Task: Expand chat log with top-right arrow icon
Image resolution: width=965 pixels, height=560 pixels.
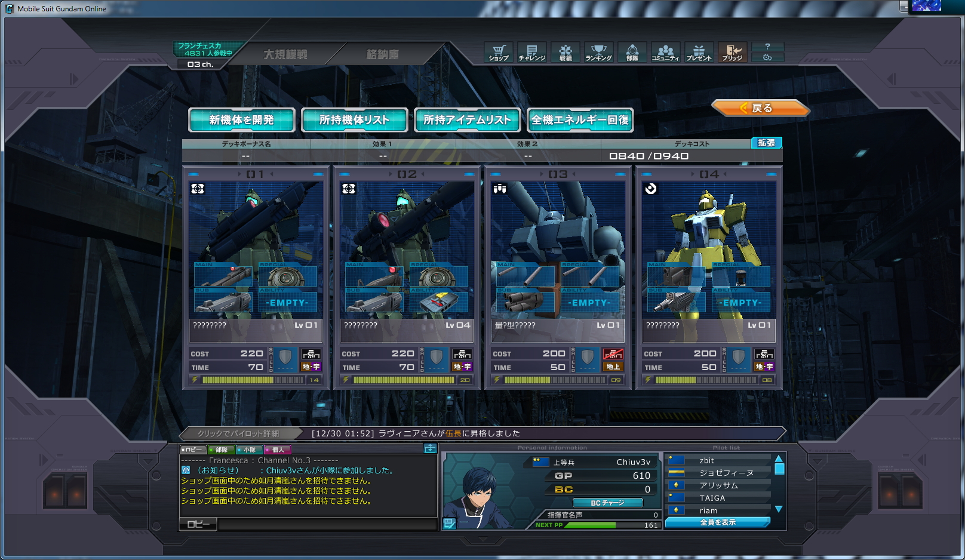Action: (430, 448)
